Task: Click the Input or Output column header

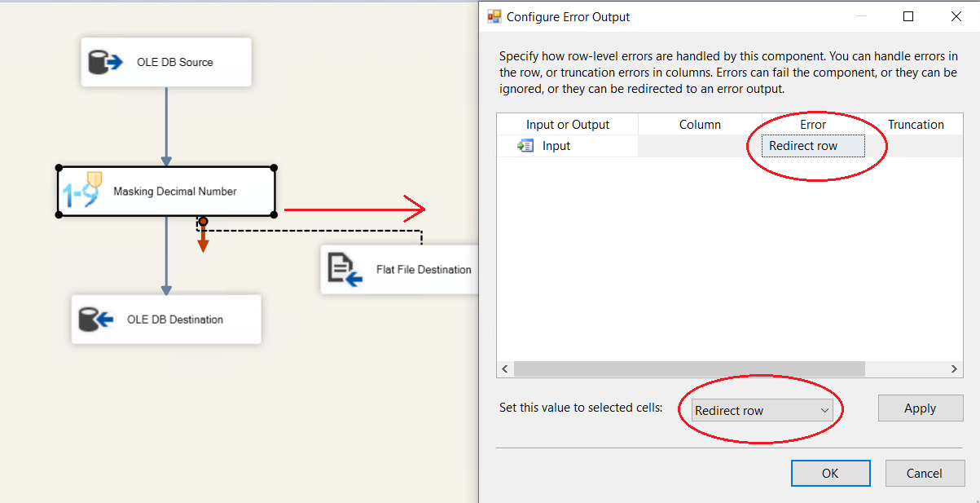Action: click(x=568, y=125)
